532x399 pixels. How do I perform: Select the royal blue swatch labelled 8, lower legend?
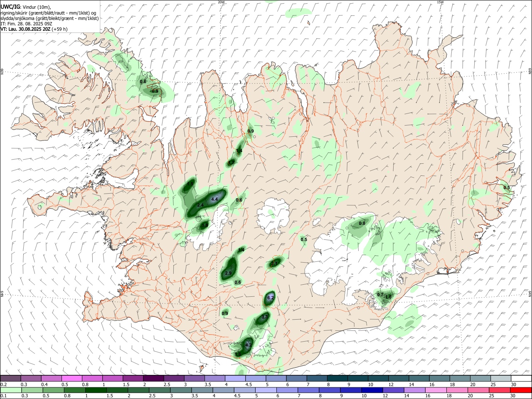point(330,390)
